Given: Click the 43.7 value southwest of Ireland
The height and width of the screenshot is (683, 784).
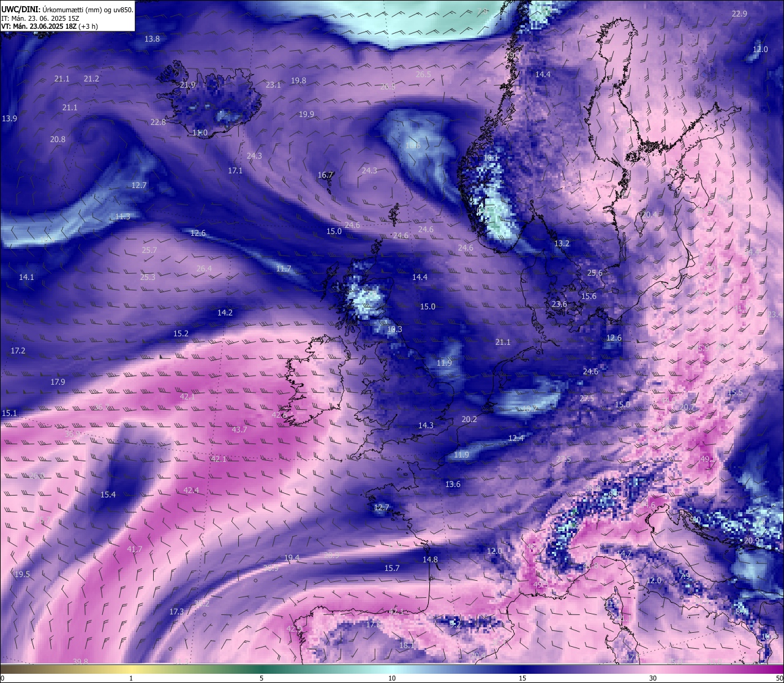Looking at the screenshot, I should tap(239, 429).
